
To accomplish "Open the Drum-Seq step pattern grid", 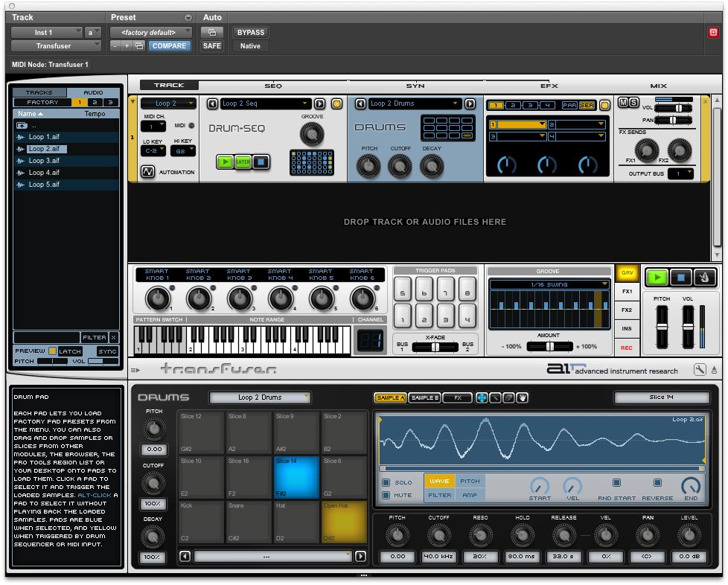I will pos(312,162).
